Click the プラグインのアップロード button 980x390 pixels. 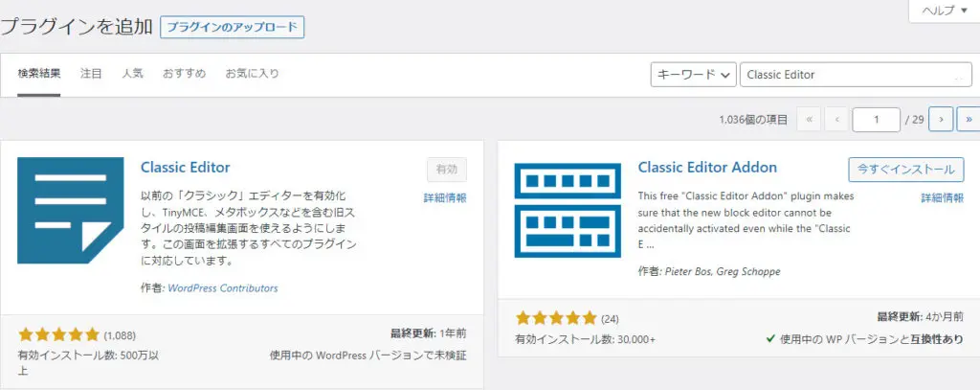[232, 27]
